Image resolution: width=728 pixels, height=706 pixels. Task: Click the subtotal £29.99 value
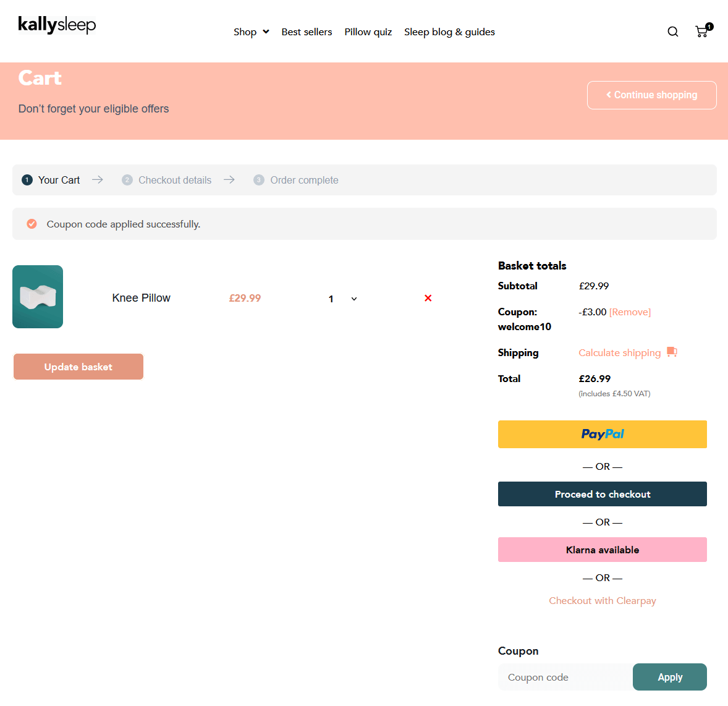593,286
